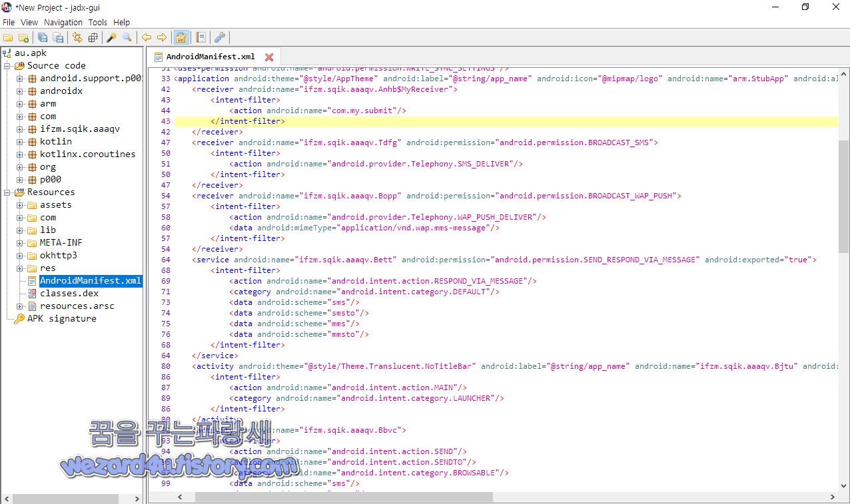Viewport: 850px width, 504px height.
Task: Open the Help menu
Action: point(122,22)
